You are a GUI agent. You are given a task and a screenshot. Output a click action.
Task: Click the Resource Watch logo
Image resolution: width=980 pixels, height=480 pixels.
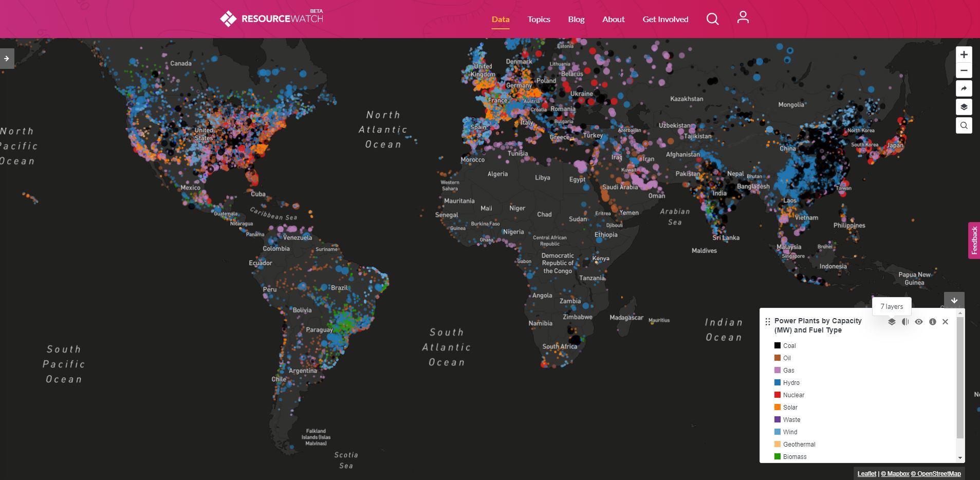pos(272,19)
